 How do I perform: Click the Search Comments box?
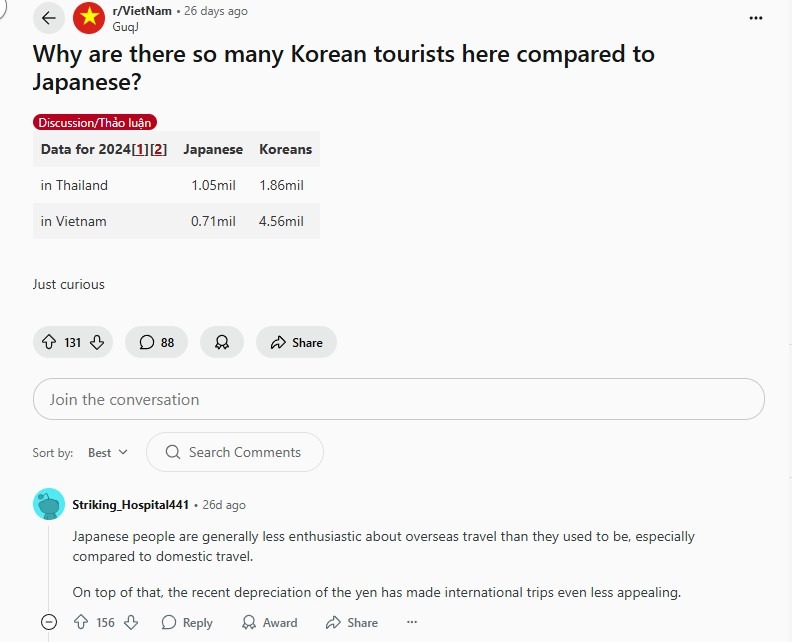[x=235, y=452]
